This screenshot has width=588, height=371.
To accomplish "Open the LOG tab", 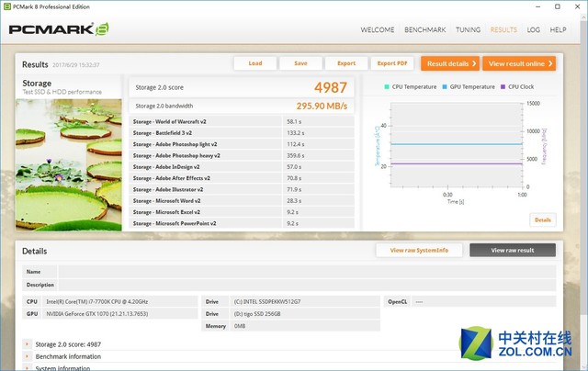I will [x=533, y=29].
